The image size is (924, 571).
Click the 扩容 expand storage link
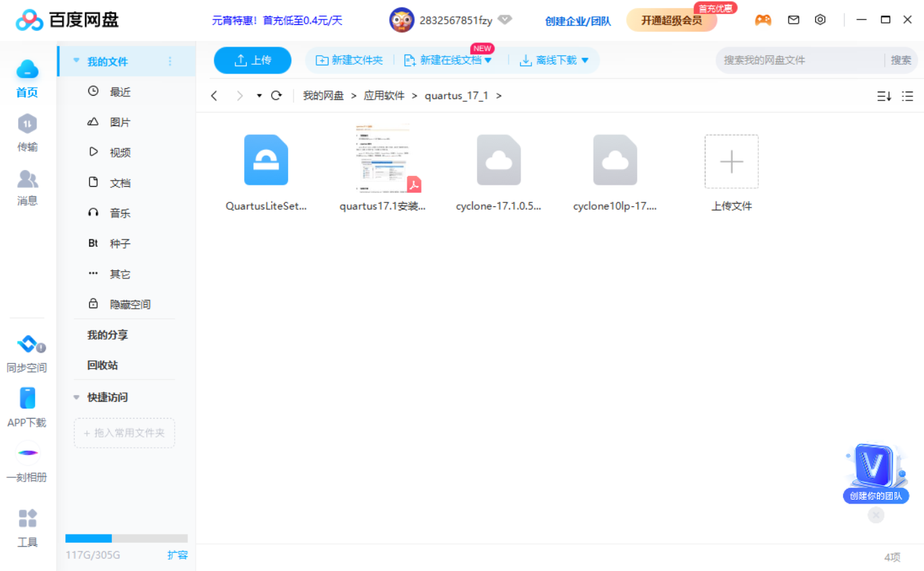coord(177,555)
